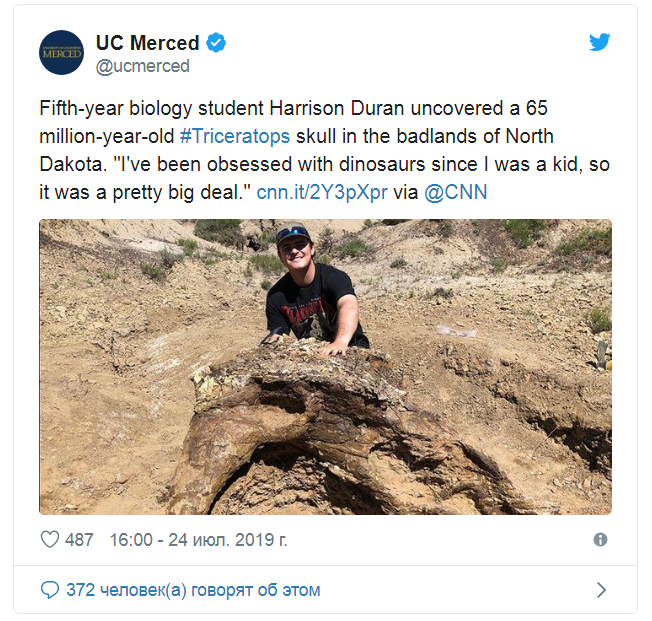
Task: Open the tweet info circle icon
Action: 600,540
